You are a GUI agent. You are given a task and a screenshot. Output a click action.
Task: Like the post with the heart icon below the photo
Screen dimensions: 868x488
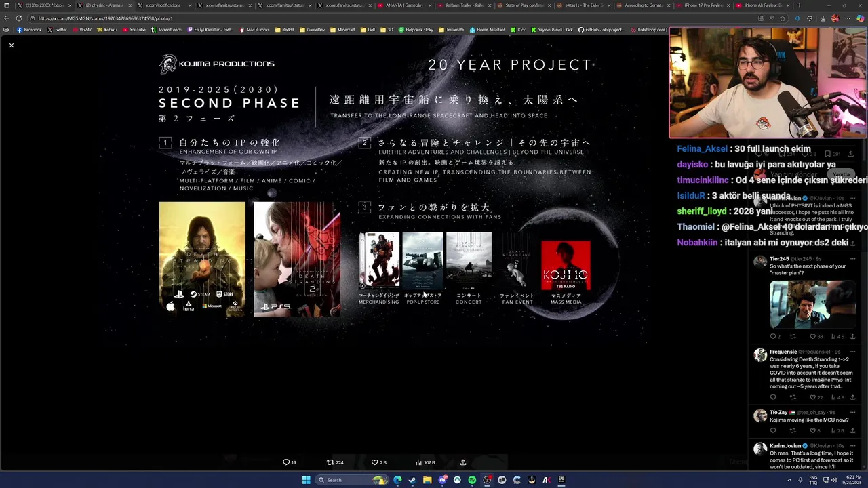(x=374, y=462)
